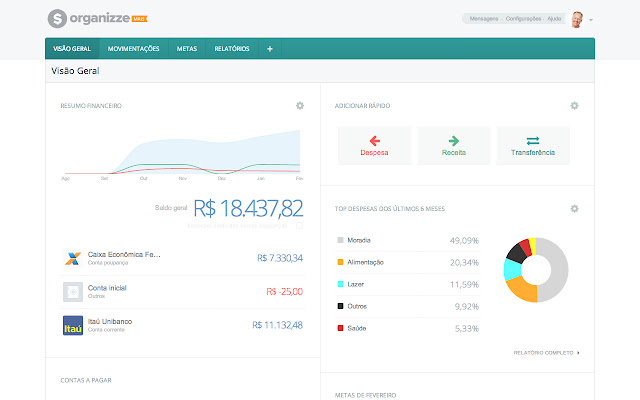The image size is (640, 400).
Task: Add a new Despesa
Action: 374,146
